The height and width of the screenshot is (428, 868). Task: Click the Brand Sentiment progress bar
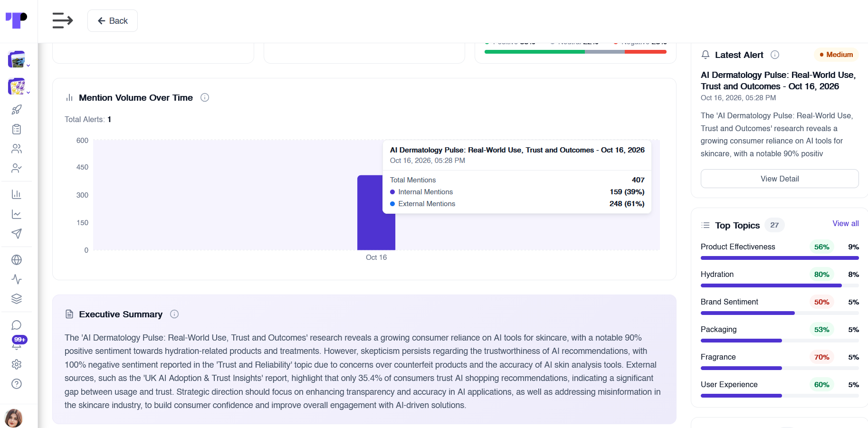point(780,313)
